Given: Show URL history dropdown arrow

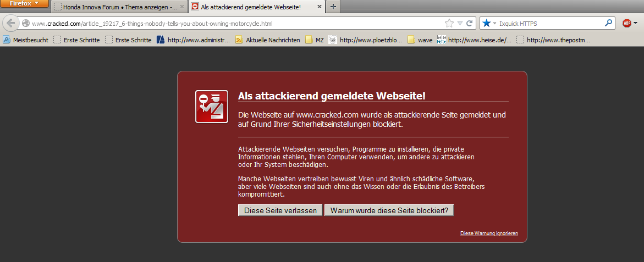Looking at the screenshot, I should (460, 24).
